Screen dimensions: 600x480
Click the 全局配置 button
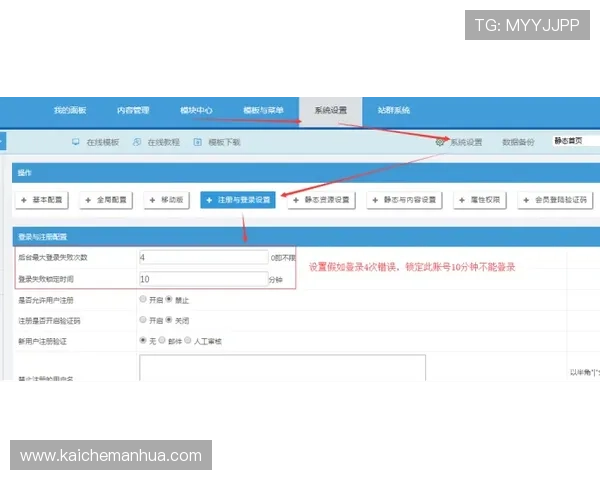tap(106, 200)
